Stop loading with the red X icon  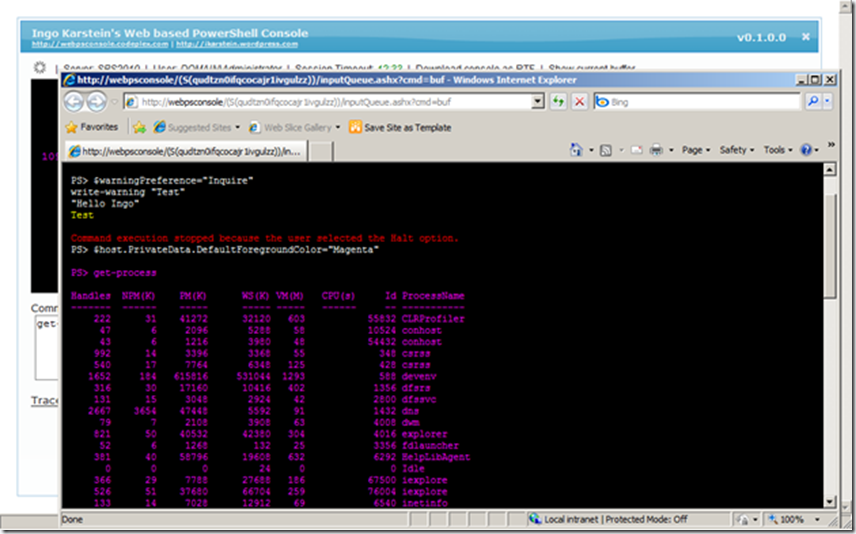point(580,102)
